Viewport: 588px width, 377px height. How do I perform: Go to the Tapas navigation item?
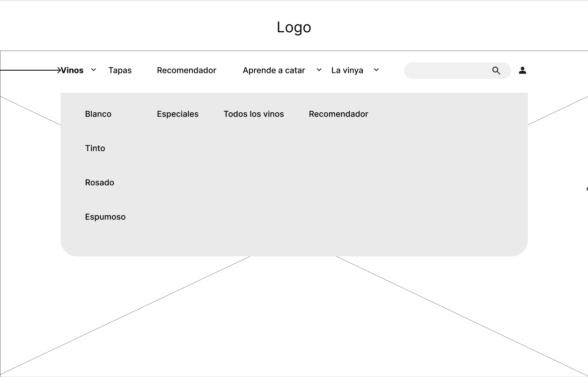[120, 71]
